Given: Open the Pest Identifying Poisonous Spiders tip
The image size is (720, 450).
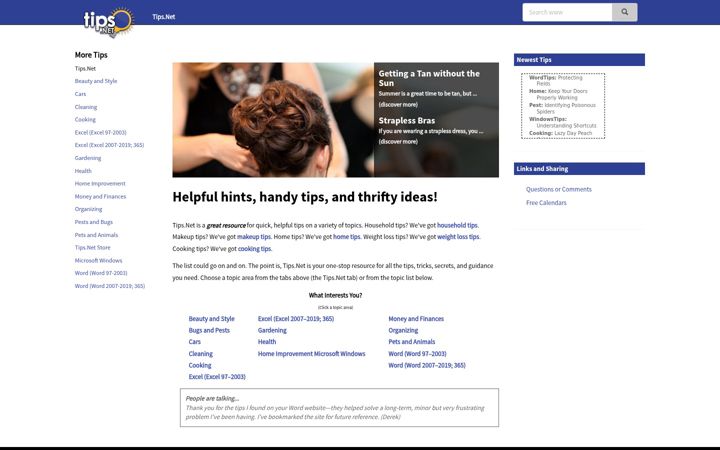Looking at the screenshot, I should [x=562, y=108].
